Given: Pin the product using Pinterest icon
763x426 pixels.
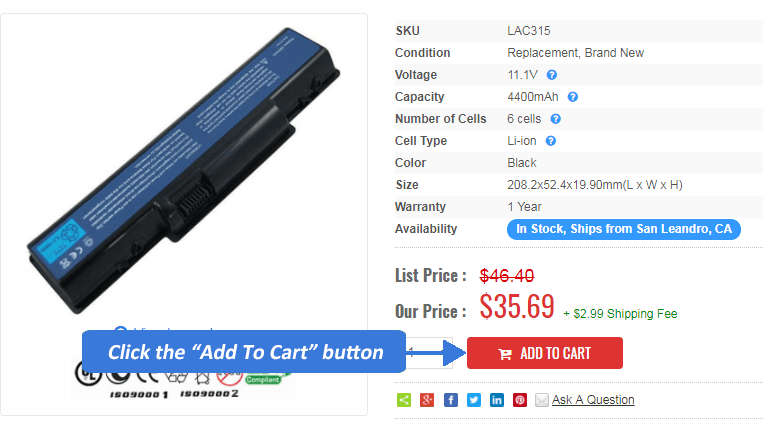Looking at the screenshot, I should pos(520,400).
